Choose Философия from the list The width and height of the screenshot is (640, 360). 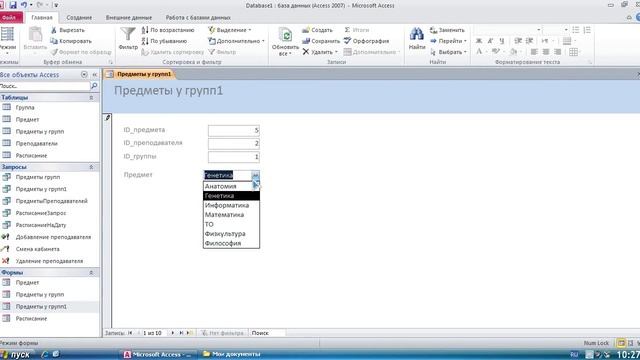(x=231, y=243)
